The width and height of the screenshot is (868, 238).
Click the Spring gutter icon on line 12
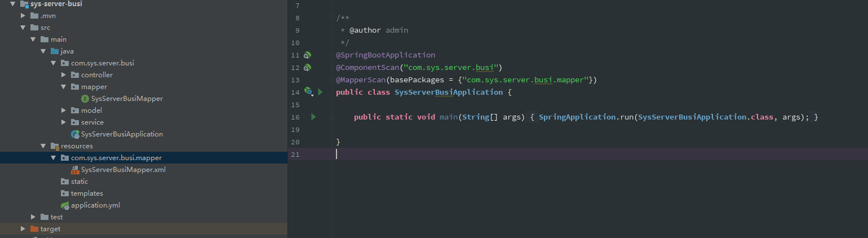[307, 68]
